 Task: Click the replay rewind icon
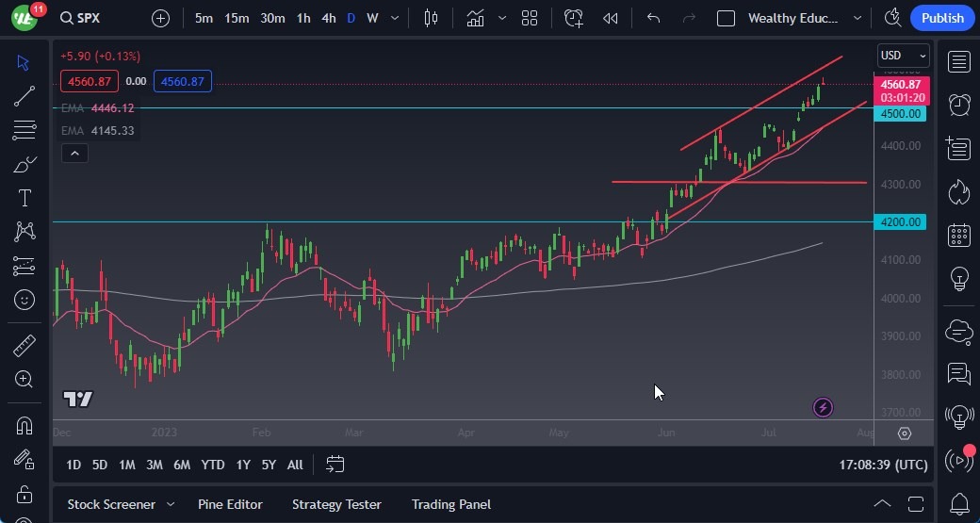pyautogui.click(x=611, y=18)
